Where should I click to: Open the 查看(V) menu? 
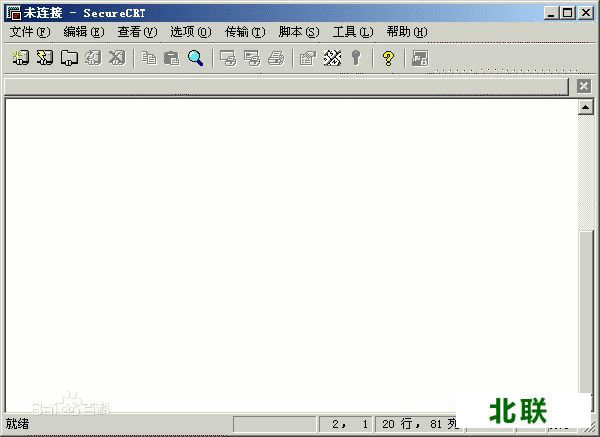pyautogui.click(x=137, y=32)
